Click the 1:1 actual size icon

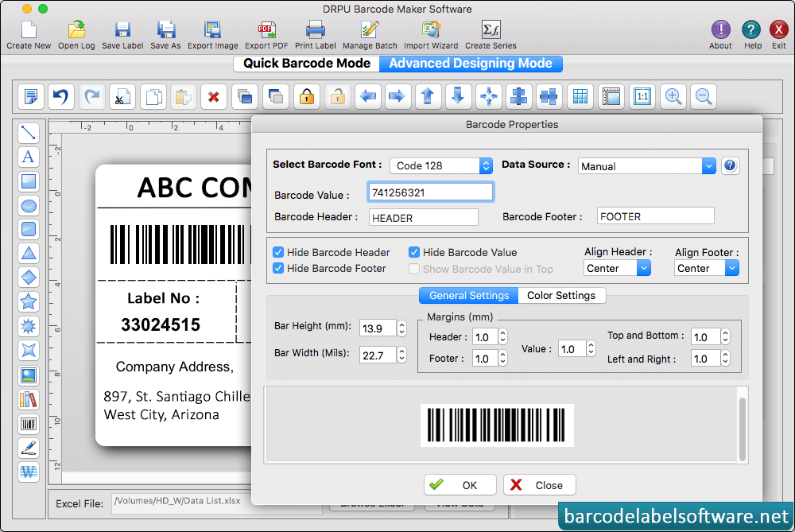(642, 96)
